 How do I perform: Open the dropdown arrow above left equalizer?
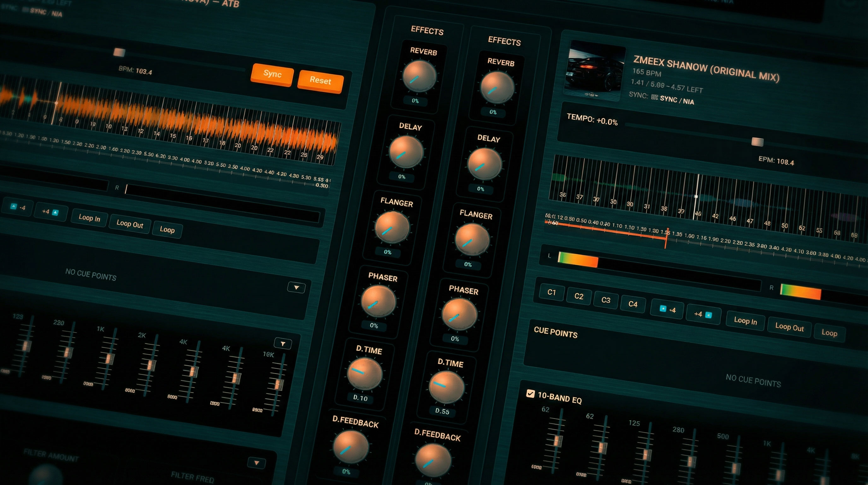[x=283, y=344]
